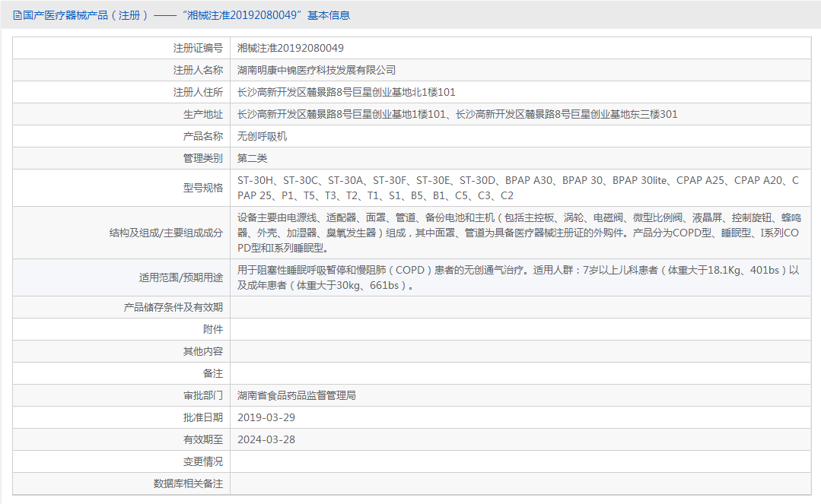This screenshot has height=504, width=821.
Task: Select the 第二类 category value
Action: [253, 158]
